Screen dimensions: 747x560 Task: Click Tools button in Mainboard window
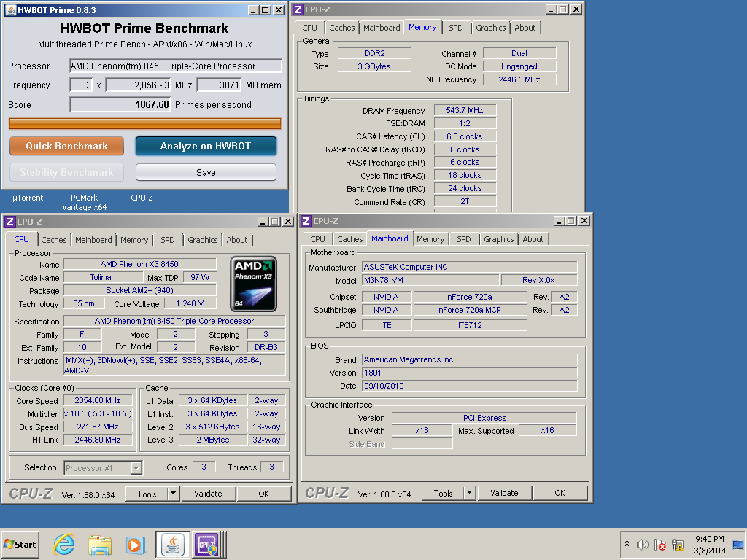click(443, 494)
